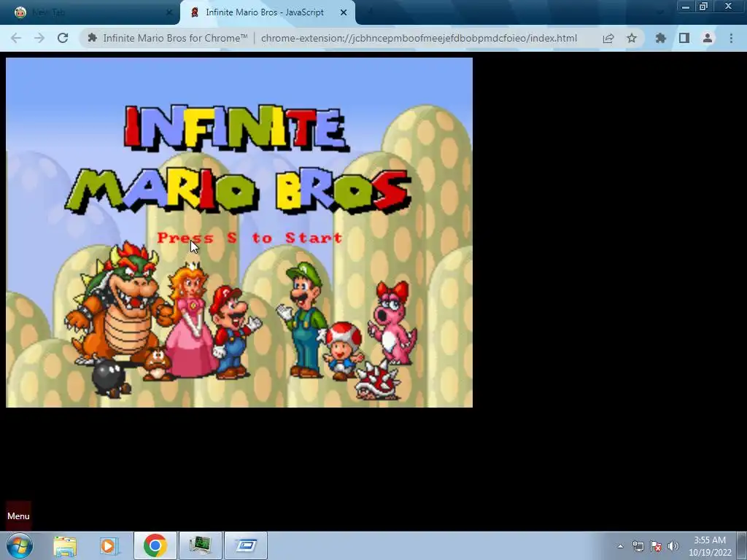
Task: Open the Action Center flag icon
Action: [656, 546]
